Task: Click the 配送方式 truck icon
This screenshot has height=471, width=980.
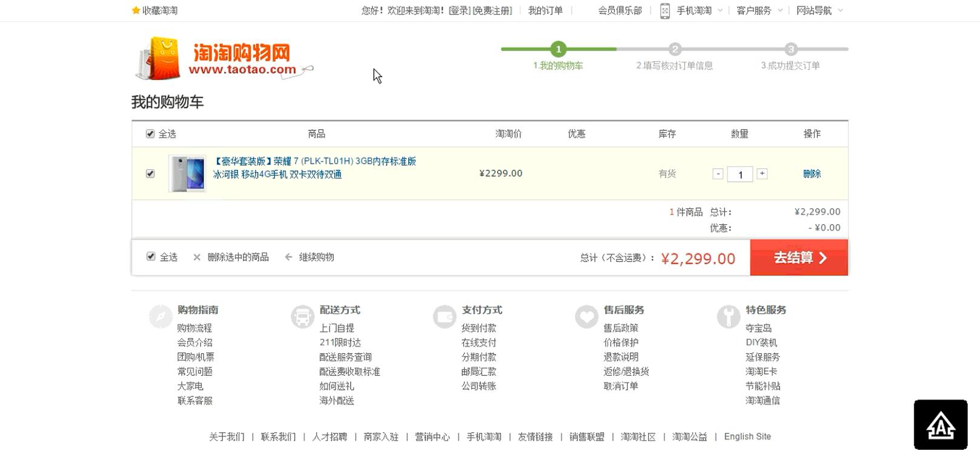Action: coord(303,316)
